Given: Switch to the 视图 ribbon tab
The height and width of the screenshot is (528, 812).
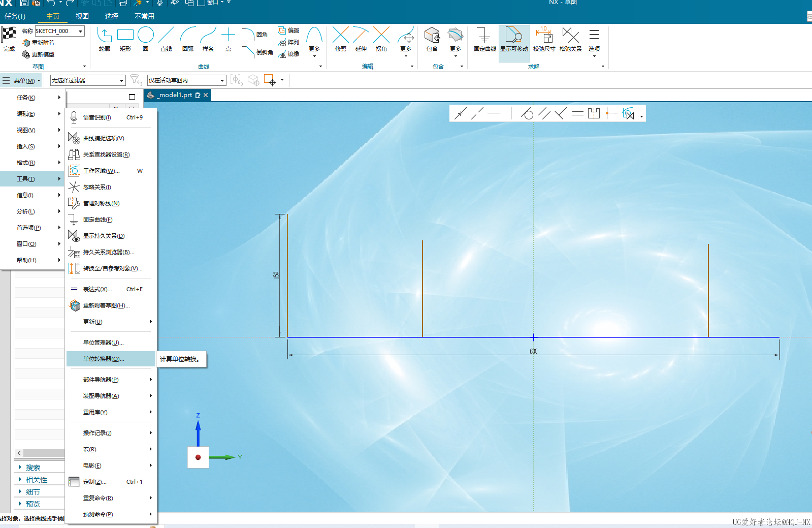Looking at the screenshot, I should click(82, 16).
